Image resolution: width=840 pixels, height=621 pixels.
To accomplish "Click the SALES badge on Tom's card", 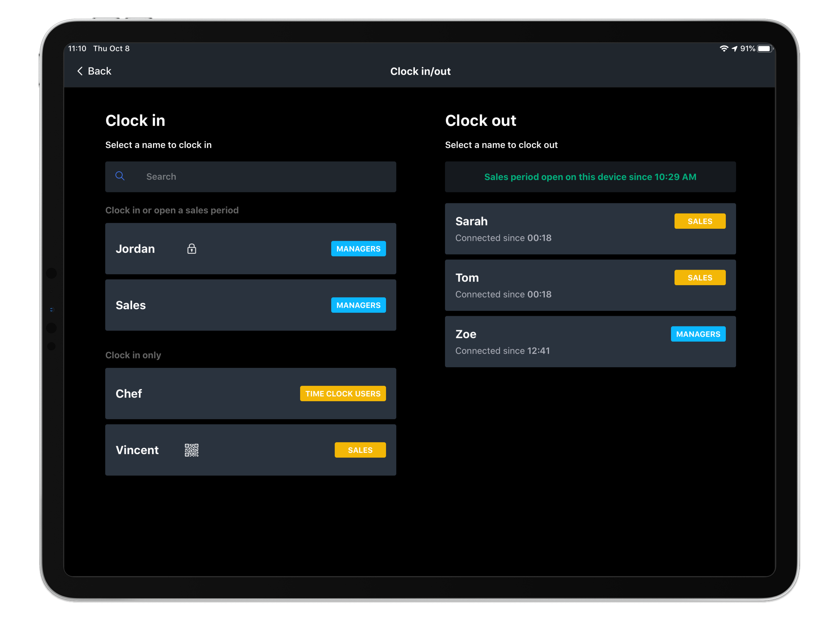I will (x=700, y=277).
